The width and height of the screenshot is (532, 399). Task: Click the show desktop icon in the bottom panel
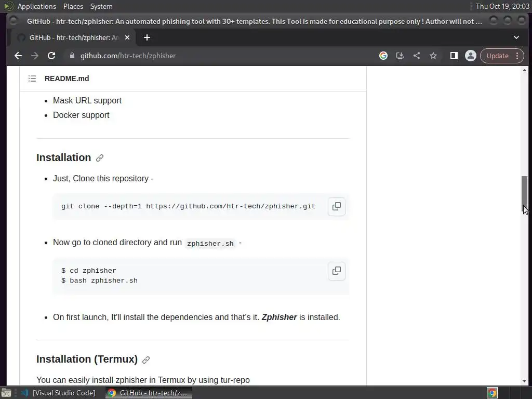[6, 393]
